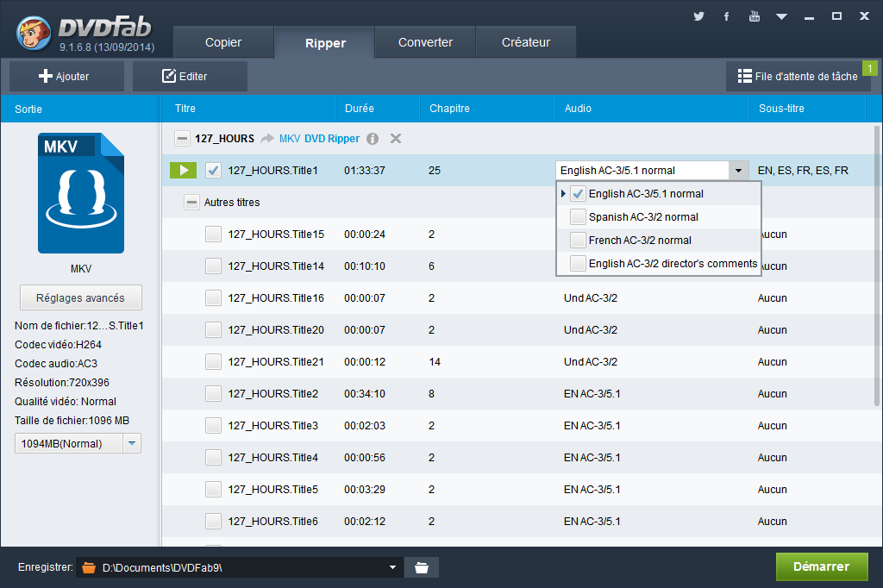The height and width of the screenshot is (588, 883).
Task: Click subtitles EN, ES, FR, ES, FR cell
Action: [x=803, y=170]
